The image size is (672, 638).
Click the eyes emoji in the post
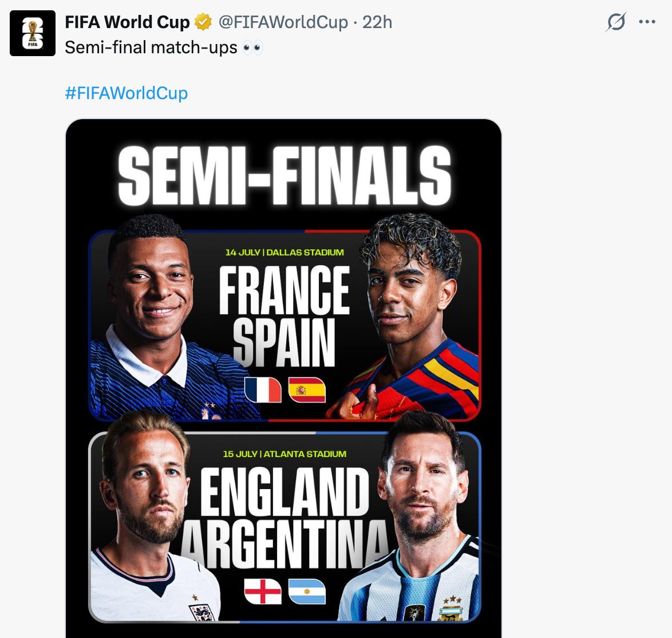[x=252, y=48]
